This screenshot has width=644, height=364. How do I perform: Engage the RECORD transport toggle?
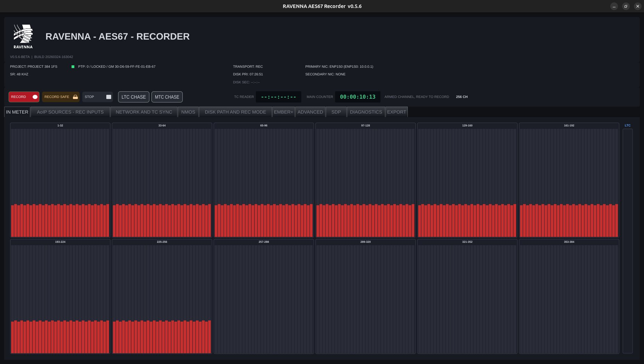(x=24, y=97)
